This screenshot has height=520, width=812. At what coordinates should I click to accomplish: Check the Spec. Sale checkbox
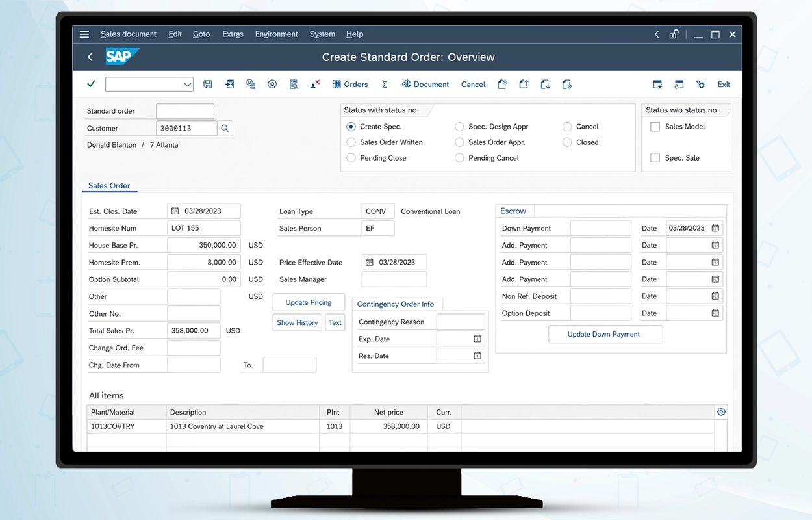(x=655, y=158)
